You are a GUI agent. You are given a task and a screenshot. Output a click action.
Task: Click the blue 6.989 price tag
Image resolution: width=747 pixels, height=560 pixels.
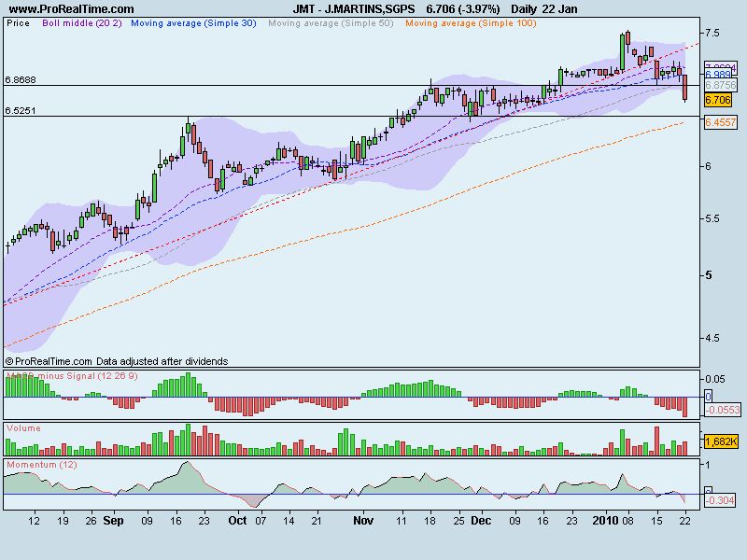[718, 75]
